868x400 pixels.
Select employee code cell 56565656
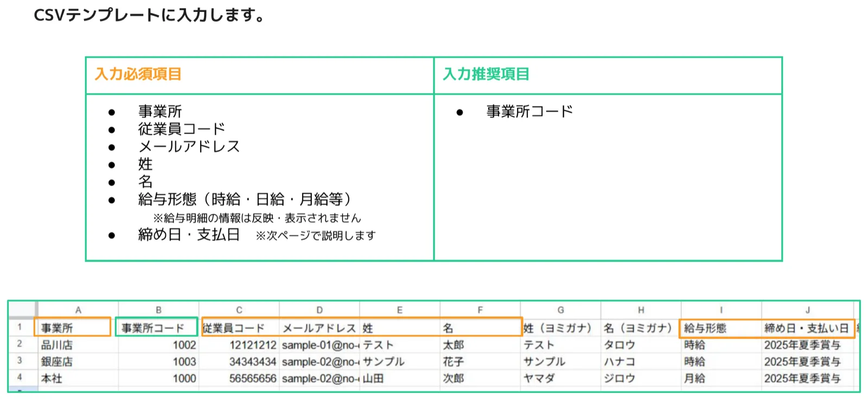pyautogui.click(x=239, y=378)
